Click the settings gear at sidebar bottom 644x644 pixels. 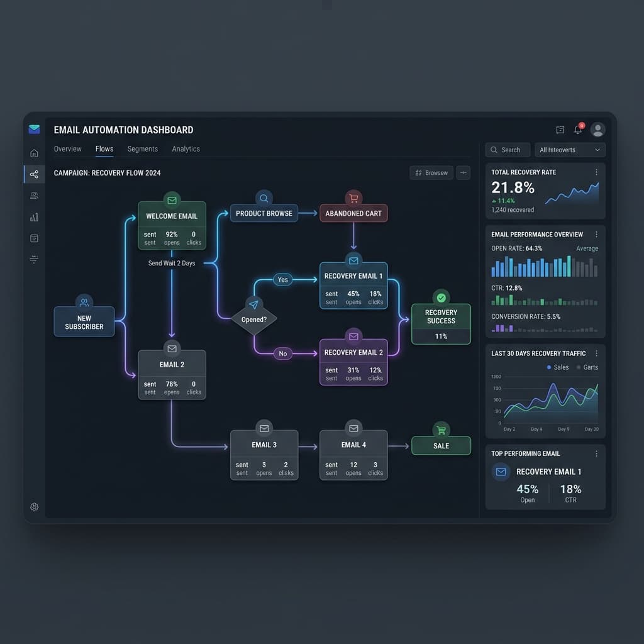click(x=34, y=507)
